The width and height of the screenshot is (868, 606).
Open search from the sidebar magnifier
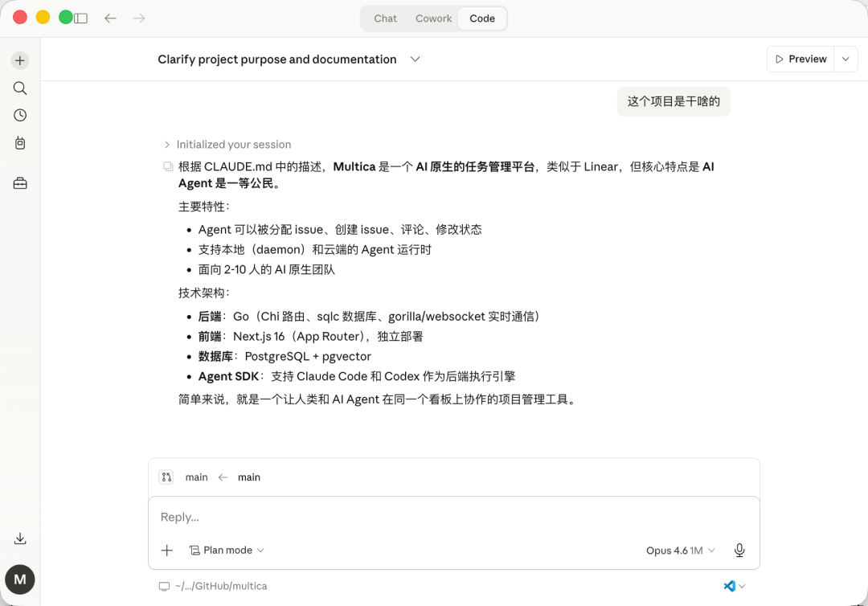20,88
